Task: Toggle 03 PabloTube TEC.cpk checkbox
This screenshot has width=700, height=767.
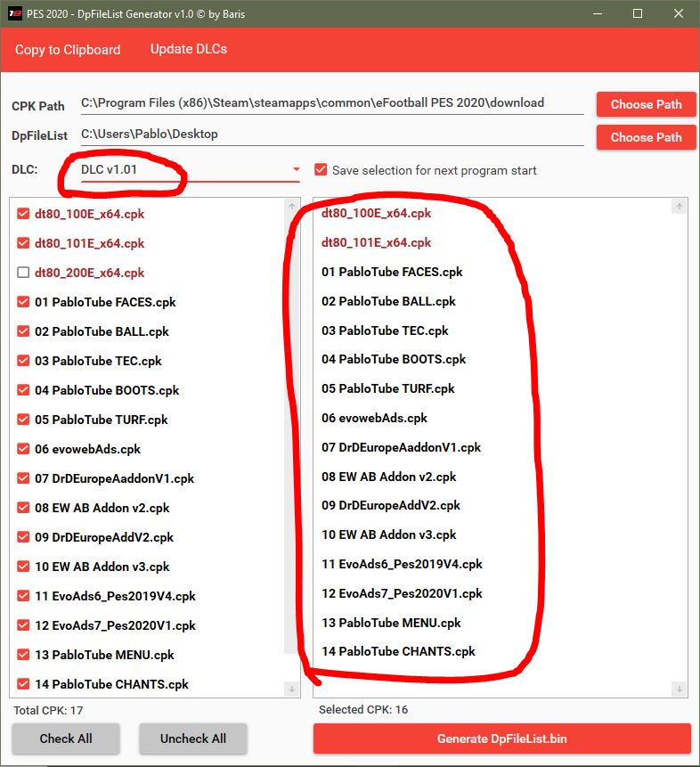Action: pos(23,361)
